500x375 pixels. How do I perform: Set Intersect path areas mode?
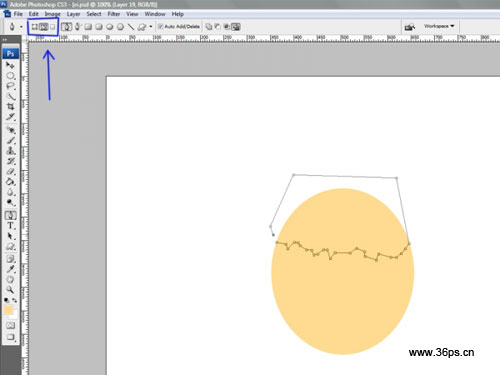[x=226, y=27]
